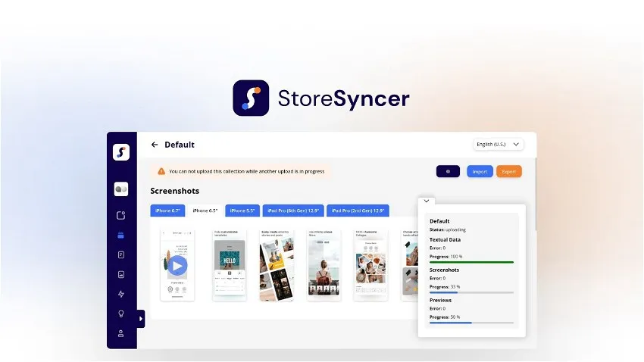
Task: Click the orange Export button
Action: click(509, 172)
